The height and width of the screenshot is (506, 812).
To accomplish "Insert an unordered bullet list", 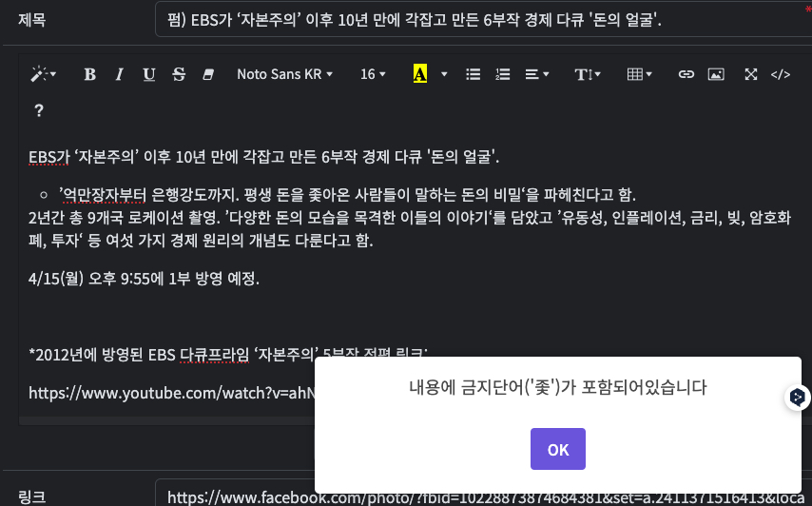I will (x=473, y=74).
